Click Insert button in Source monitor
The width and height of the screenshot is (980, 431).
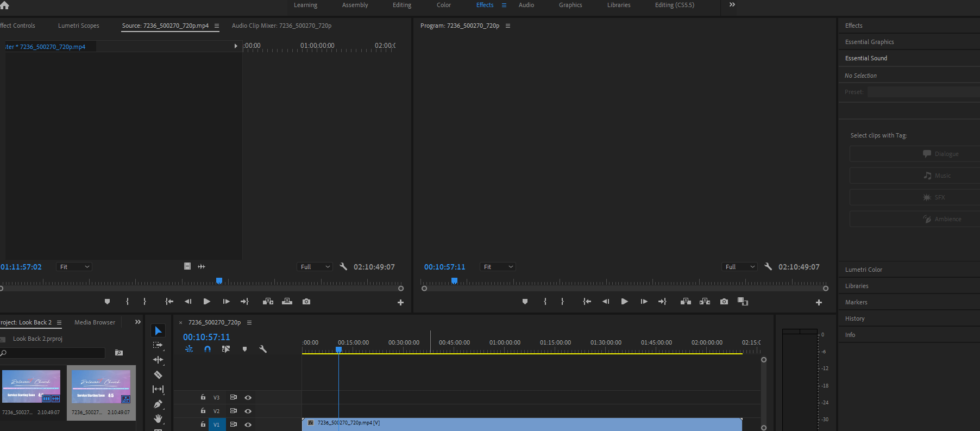pyautogui.click(x=268, y=302)
